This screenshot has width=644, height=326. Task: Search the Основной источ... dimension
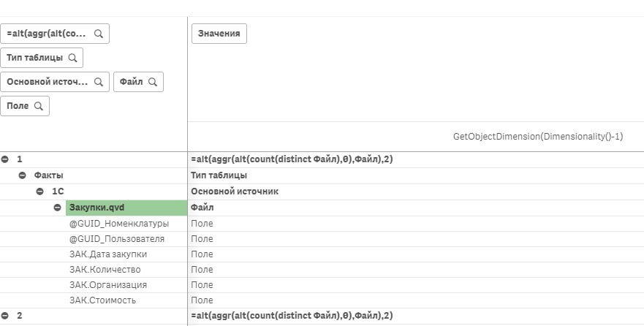99,82
